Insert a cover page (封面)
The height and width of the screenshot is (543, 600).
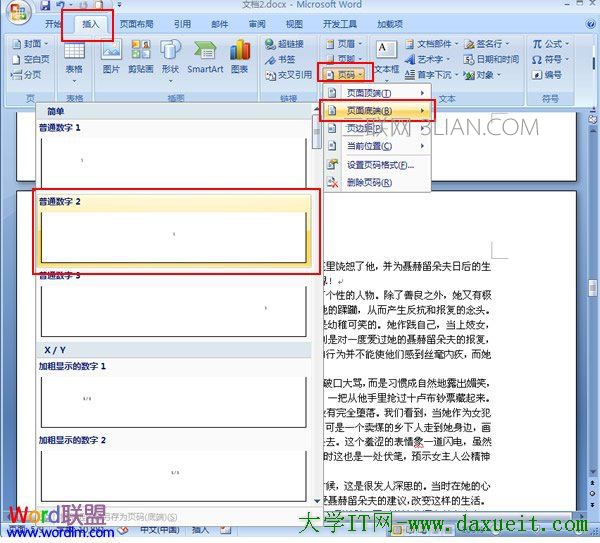[30, 44]
